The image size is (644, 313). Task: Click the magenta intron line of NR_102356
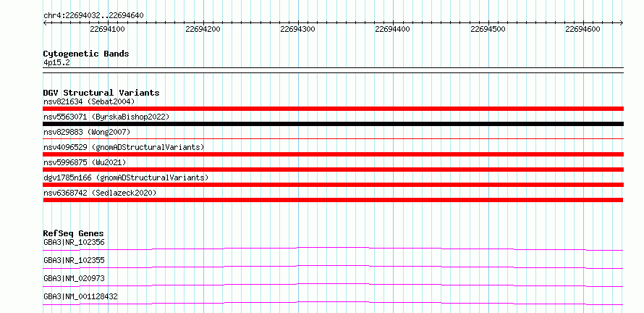click(x=334, y=248)
